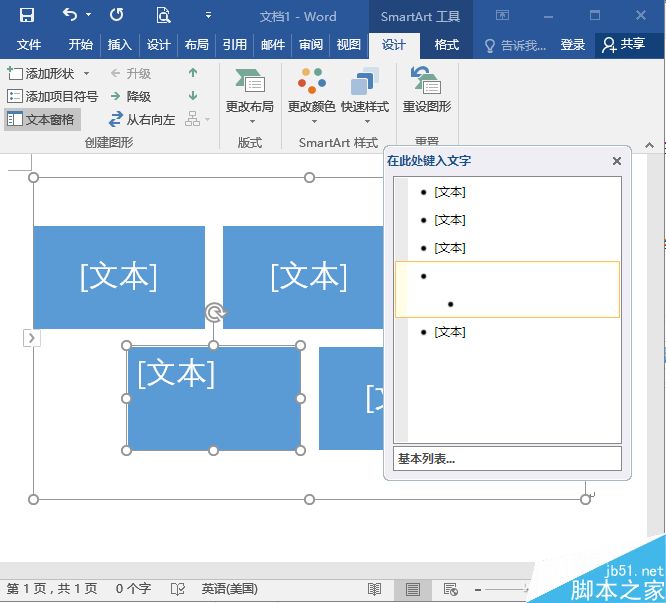Click the 告诉我 lightbulb search box
The image size is (666, 603).
click(515, 45)
